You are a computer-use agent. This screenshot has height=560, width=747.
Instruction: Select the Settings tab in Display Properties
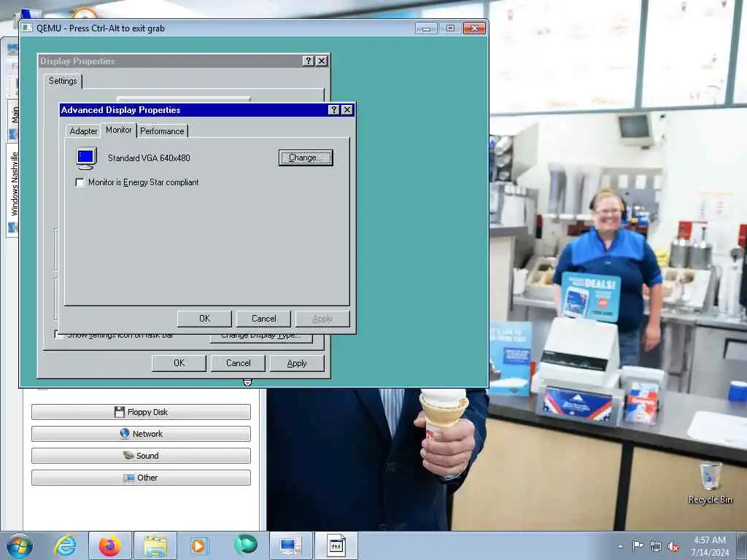63,81
